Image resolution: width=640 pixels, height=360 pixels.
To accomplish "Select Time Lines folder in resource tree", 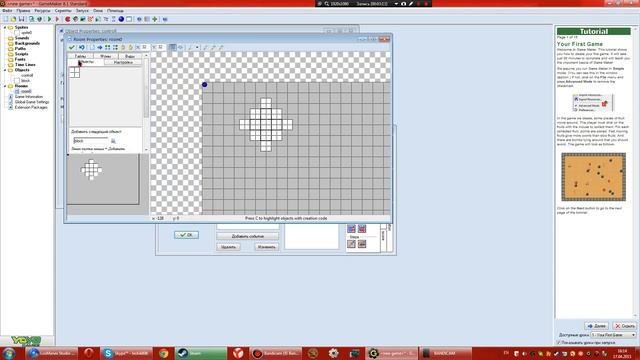I will (x=25, y=64).
